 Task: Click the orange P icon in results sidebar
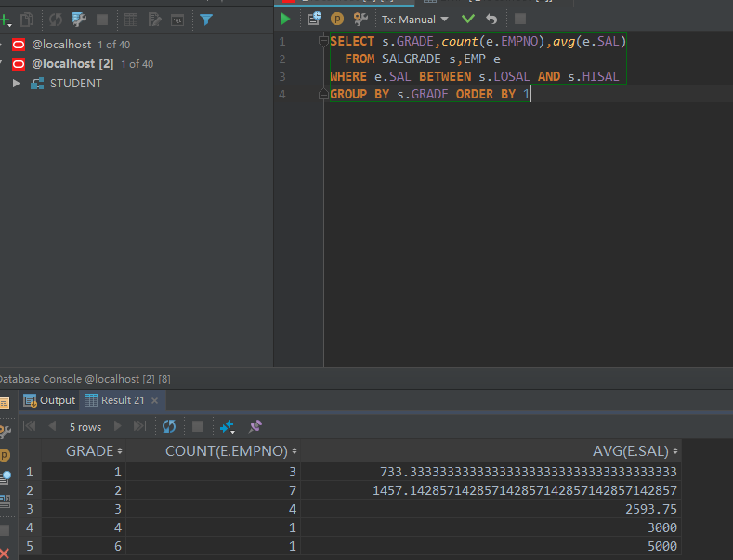[5, 455]
